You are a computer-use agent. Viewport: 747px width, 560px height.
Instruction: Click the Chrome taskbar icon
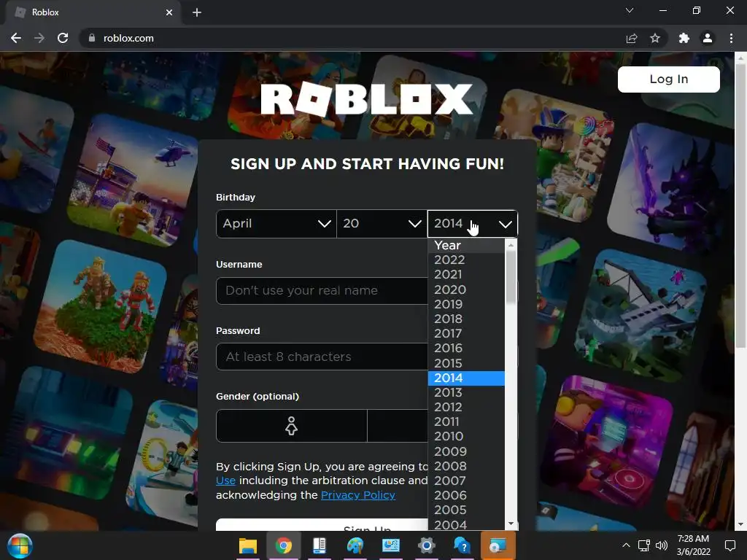pos(284,545)
